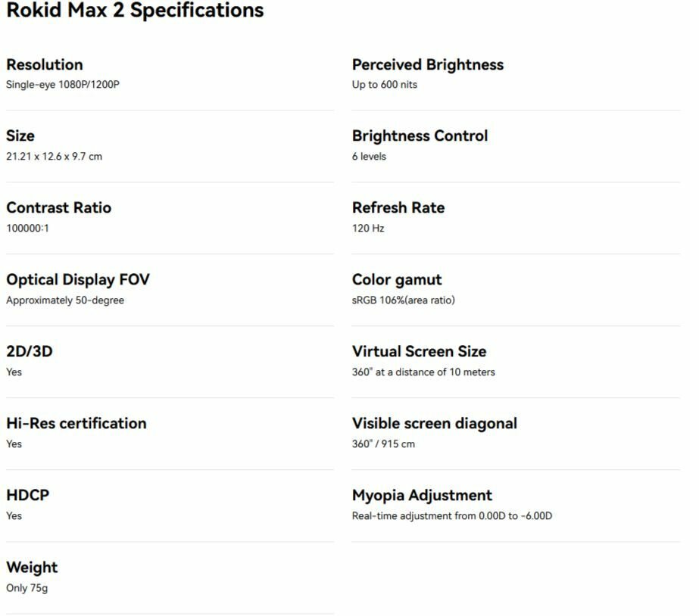Click the Brightness Control heading

point(420,136)
